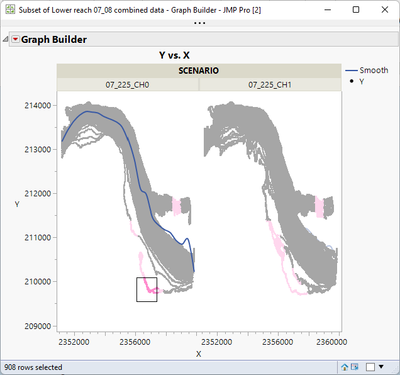
Task: Click the Y axis label
Action: [17, 204]
